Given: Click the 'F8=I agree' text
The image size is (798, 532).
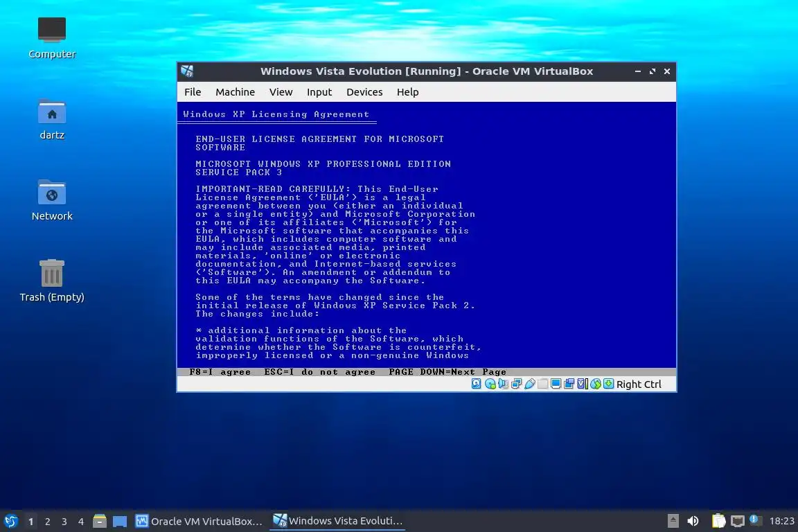Looking at the screenshot, I should point(220,371).
